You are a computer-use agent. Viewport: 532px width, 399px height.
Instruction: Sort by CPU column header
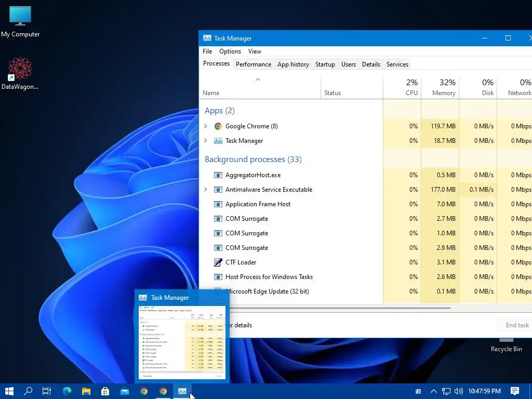402,87
